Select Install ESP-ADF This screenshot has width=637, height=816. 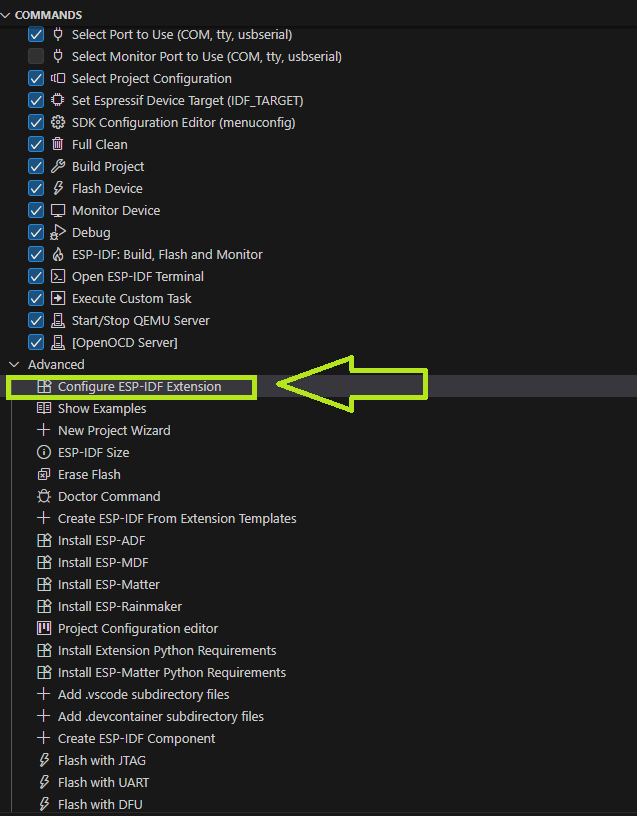[101, 540]
